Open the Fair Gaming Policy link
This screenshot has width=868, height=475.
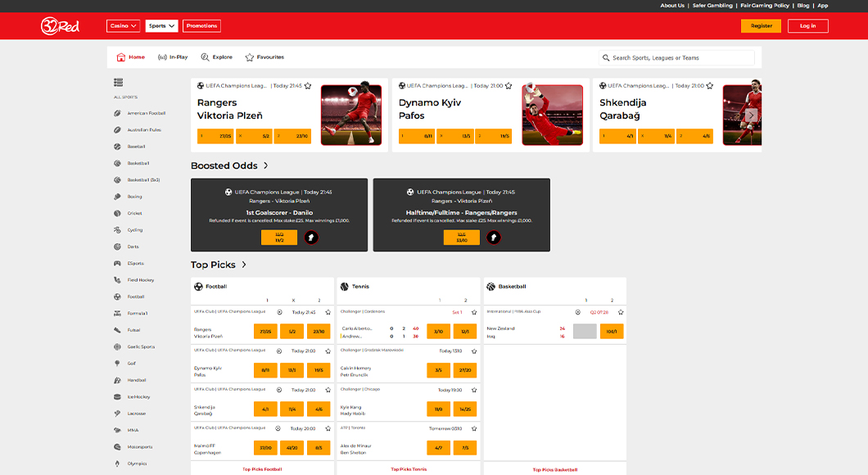tap(765, 6)
